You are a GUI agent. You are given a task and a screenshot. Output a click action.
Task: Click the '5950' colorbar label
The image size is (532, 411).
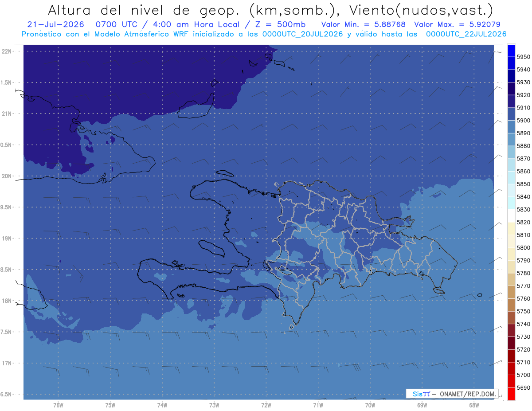point(523,57)
